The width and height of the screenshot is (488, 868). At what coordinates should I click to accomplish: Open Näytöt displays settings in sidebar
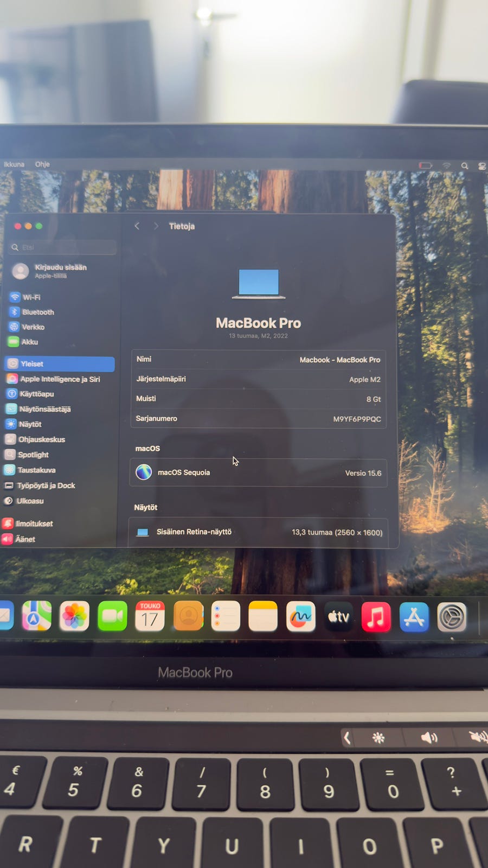click(23, 424)
